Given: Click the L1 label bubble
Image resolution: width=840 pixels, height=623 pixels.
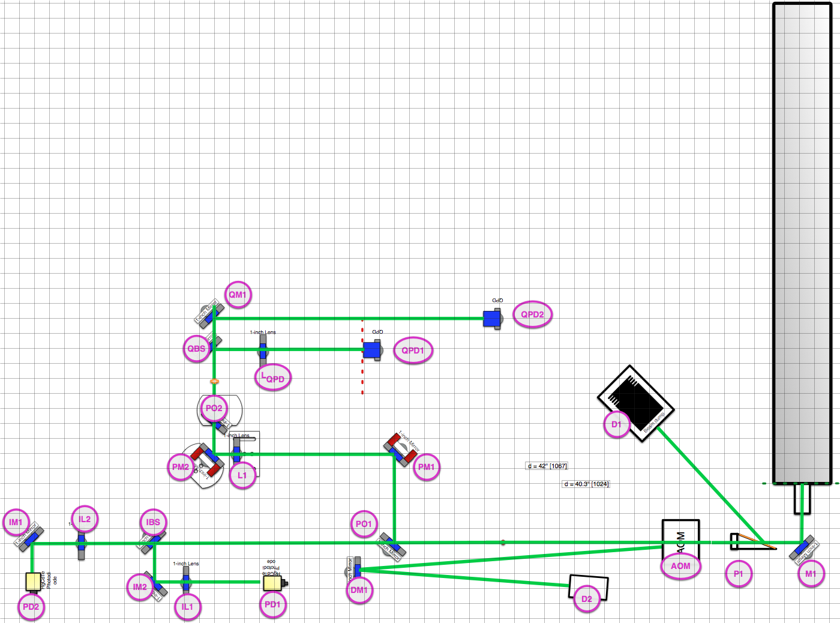Looking at the screenshot, I should tap(242, 475).
